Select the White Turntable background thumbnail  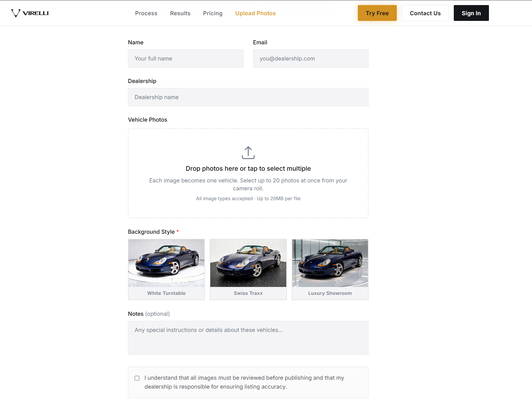[x=166, y=263]
